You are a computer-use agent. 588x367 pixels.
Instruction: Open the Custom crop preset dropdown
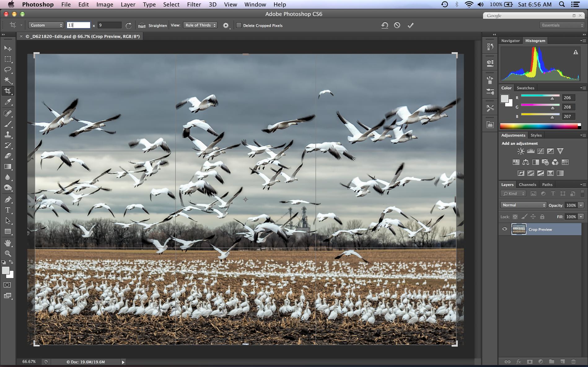click(46, 25)
